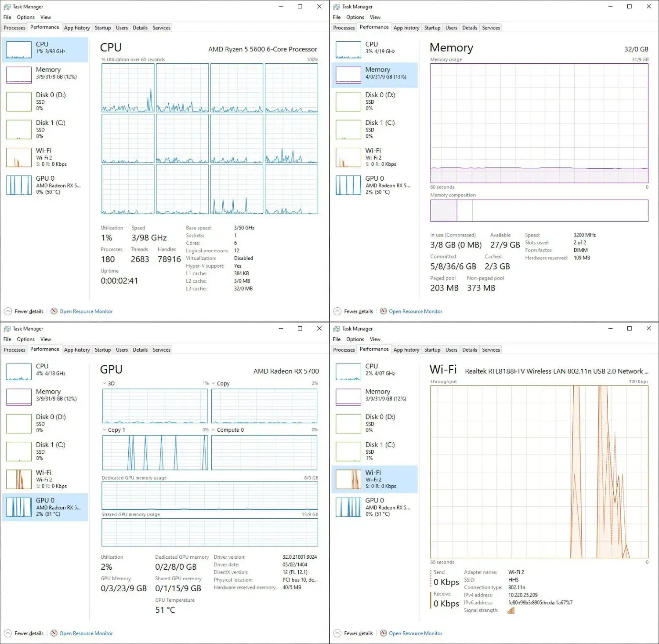
Task: Select Wi-Fi sidebar graph in the Memory window
Action: pyautogui.click(x=348, y=157)
